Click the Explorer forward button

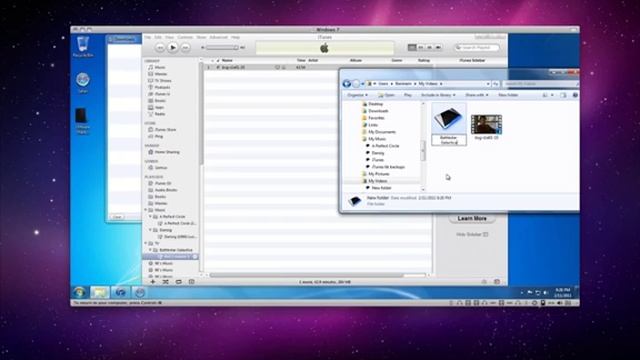[x=356, y=84]
